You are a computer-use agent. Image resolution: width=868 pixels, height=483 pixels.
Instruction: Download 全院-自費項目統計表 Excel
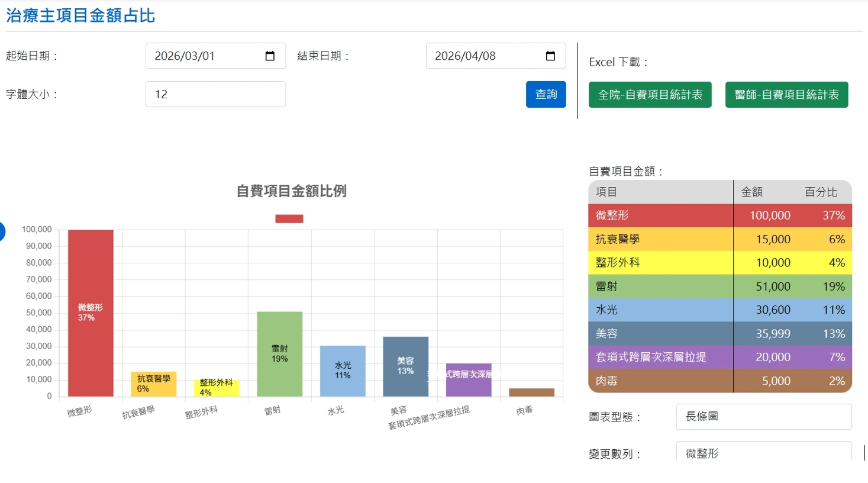point(650,95)
